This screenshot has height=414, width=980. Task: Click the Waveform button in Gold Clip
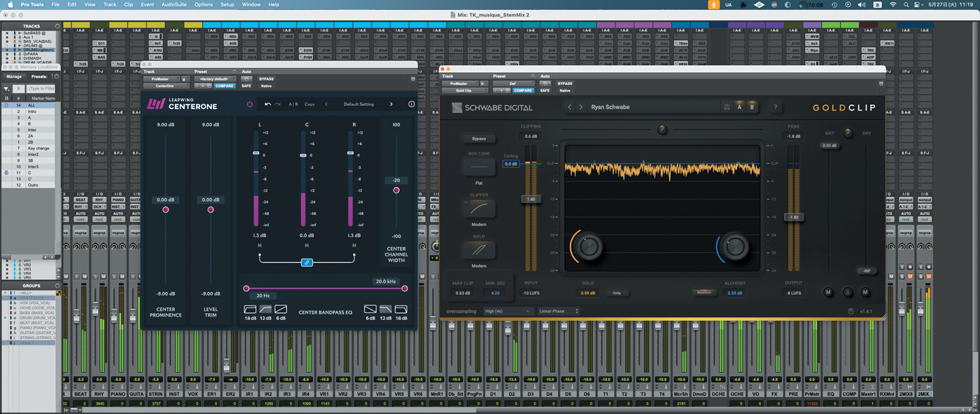703,292
